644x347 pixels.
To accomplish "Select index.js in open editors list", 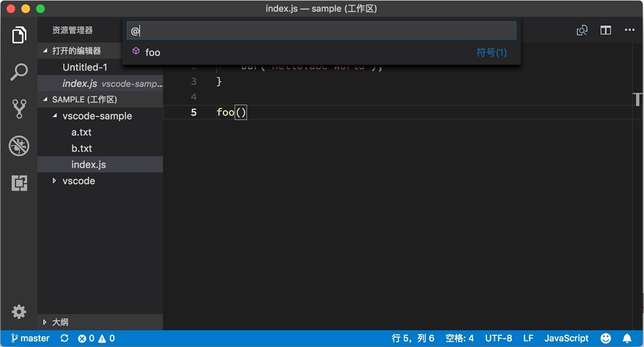I will click(100, 83).
